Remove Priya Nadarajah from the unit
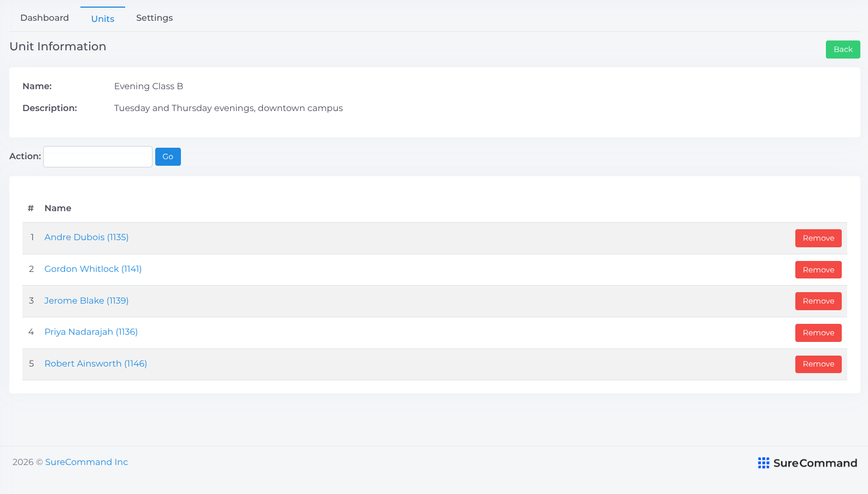The height and width of the screenshot is (494, 868). click(818, 333)
